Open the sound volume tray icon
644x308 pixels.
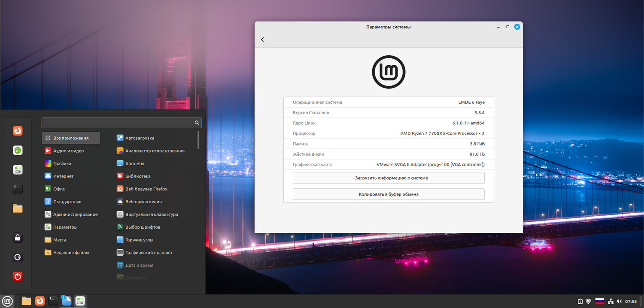(x=619, y=301)
